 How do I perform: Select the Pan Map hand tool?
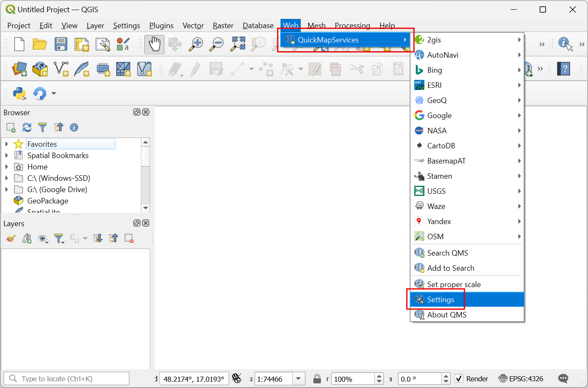click(x=154, y=44)
